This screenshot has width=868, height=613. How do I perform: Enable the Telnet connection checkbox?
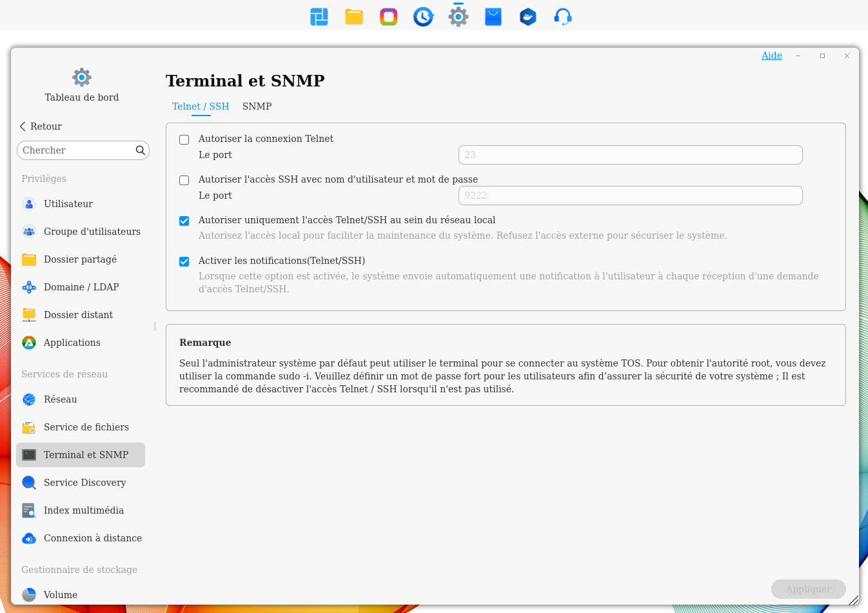[184, 139]
